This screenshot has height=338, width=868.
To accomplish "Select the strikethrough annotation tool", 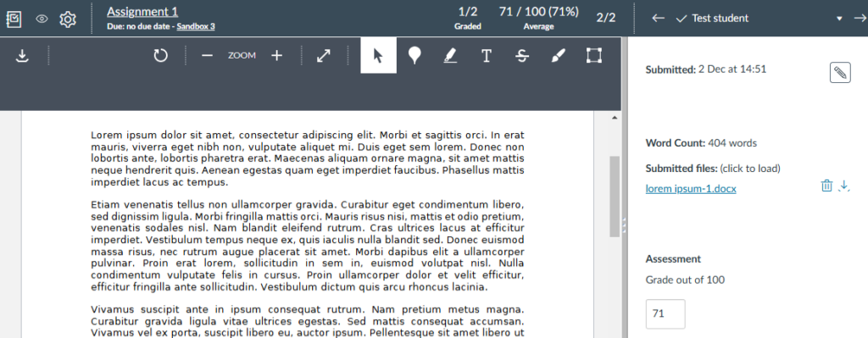I will (x=521, y=55).
